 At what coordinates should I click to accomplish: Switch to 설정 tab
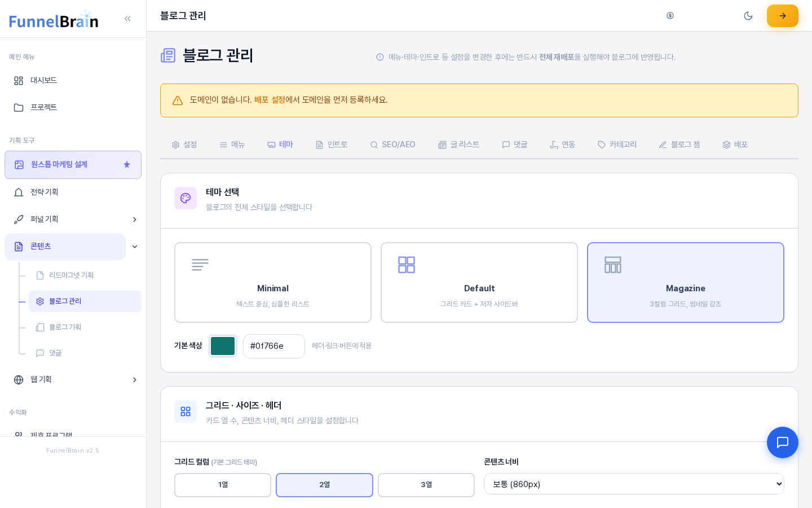pyautogui.click(x=184, y=144)
